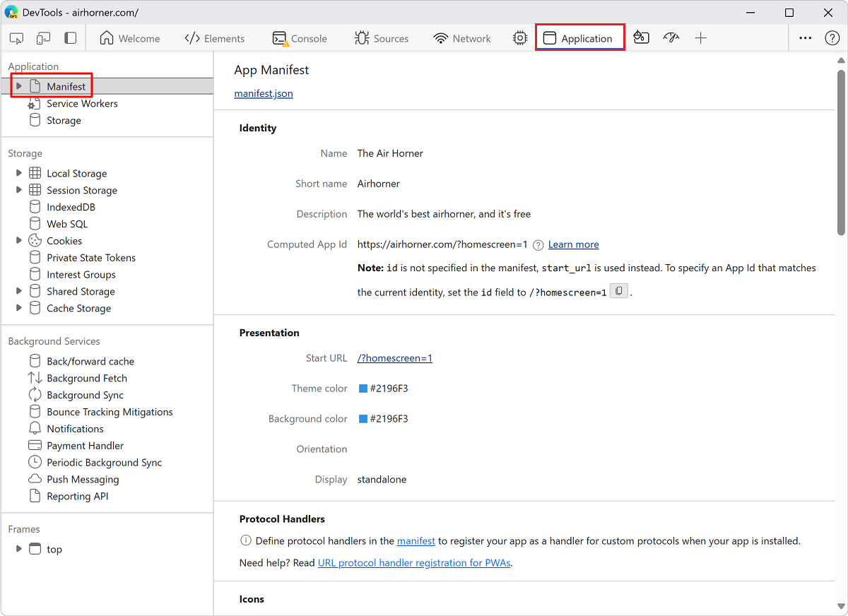Expand the top frame arrow
Viewport: 848px width, 616px height.
(x=19, y=549)
